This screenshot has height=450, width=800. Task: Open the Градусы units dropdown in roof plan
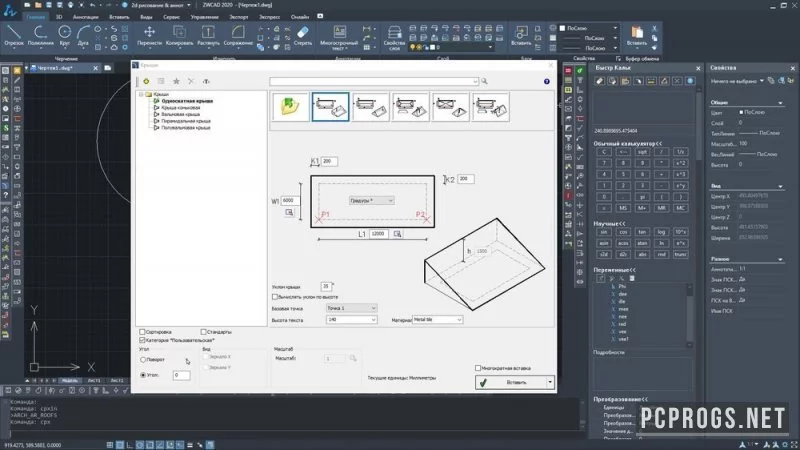[371, 201]
